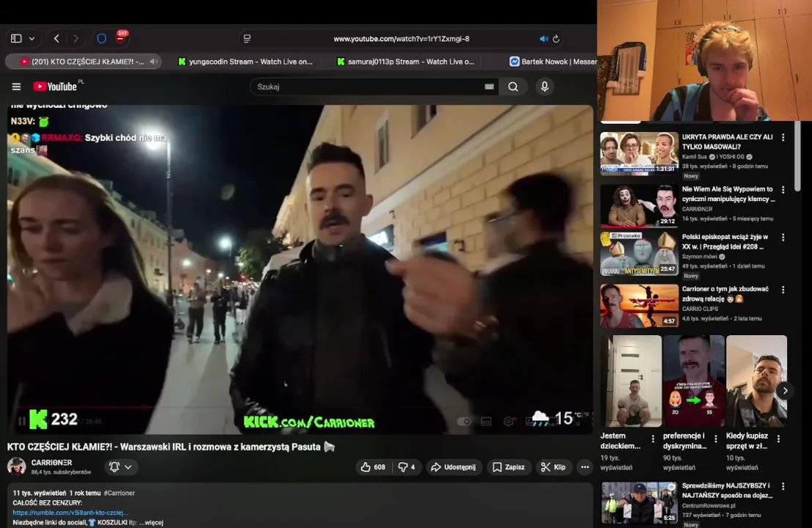Open options menu for Nie Wiem Ale Się Wypowiem
The width and height of the screenshot is (812, 528).
783,190
